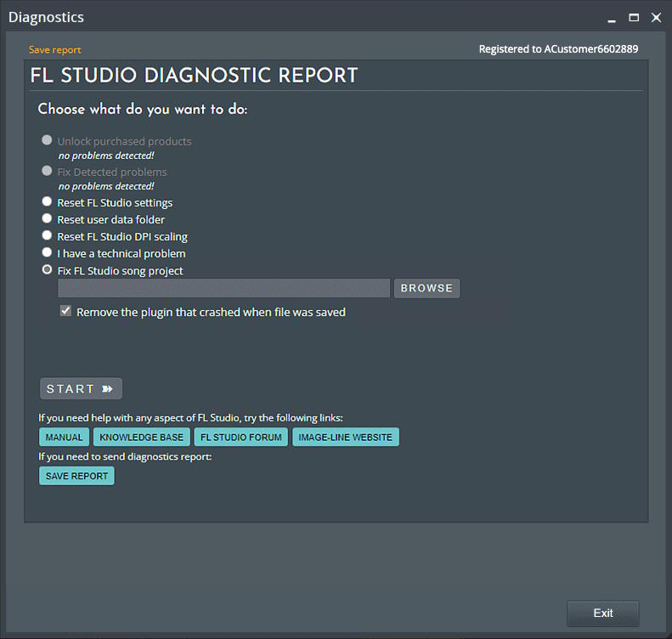672x639 pixels.
Task: Click the orange Save report link
Action: point(55,50)
